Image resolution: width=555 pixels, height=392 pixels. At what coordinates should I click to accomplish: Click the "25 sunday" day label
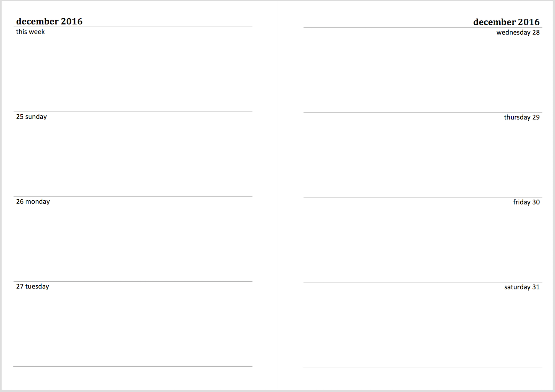pos(31,117)
